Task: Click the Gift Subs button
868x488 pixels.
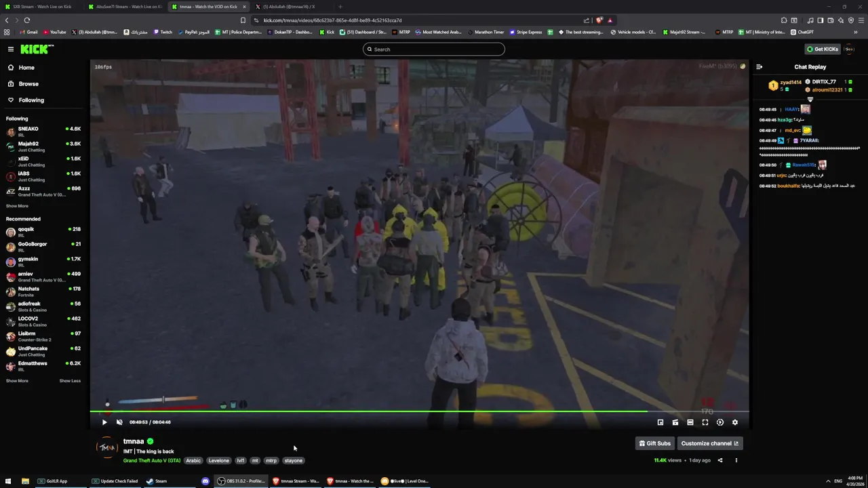Action: point(654,443)
